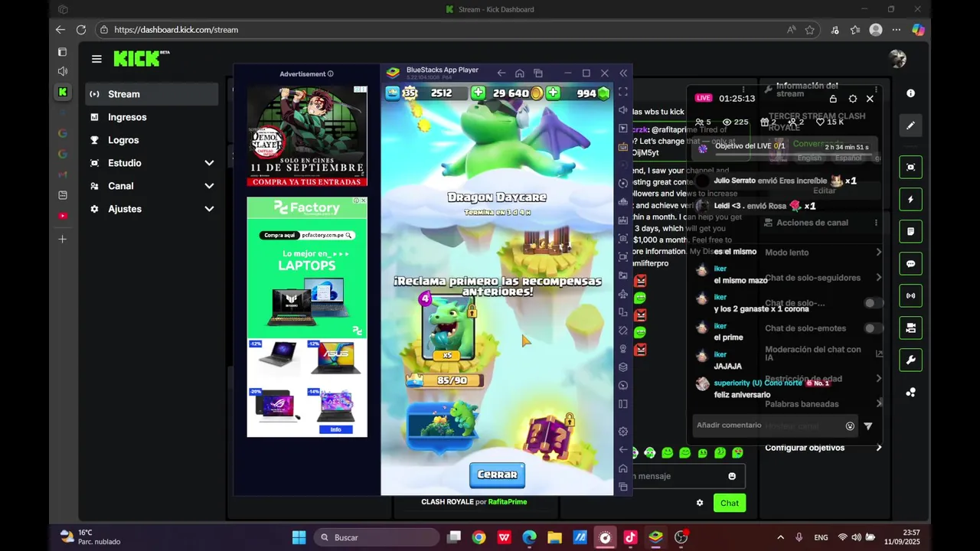Click BlueStacks screenshot camera icon
Image resolution: width=980 pixels, height=551 pixels.
(x=623, y=239)
